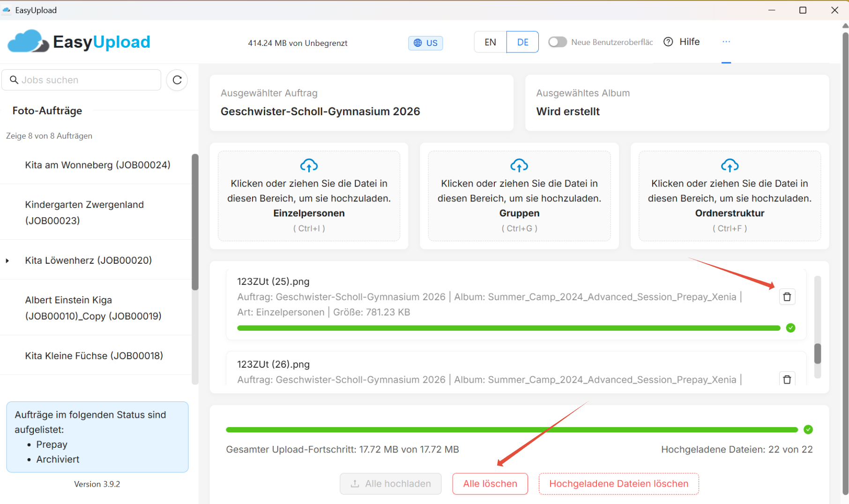Click the Foto-Aufträge heading
This screenshot has height=504, width=849.
(47, 111)
